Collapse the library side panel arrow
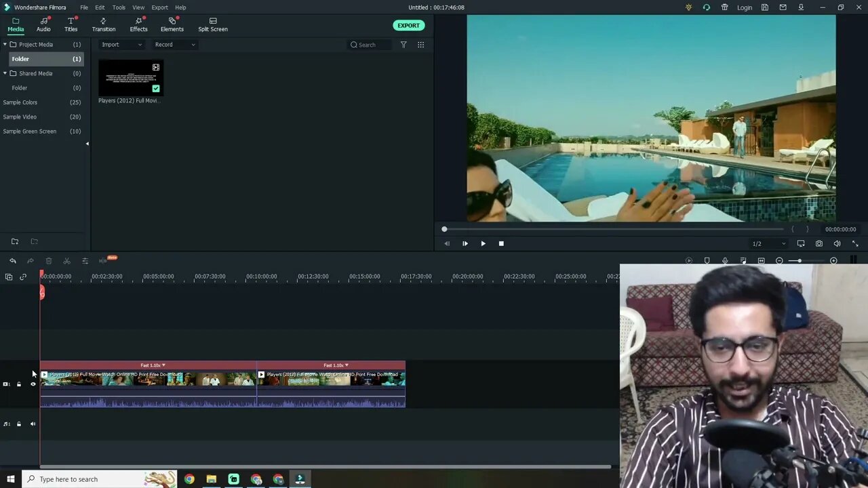The image size is (868, 488). (87, 144)
